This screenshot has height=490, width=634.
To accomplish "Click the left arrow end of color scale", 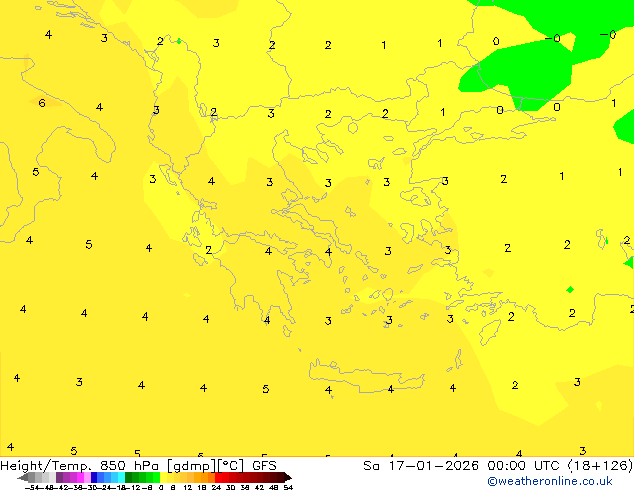I will click(22, 477).
